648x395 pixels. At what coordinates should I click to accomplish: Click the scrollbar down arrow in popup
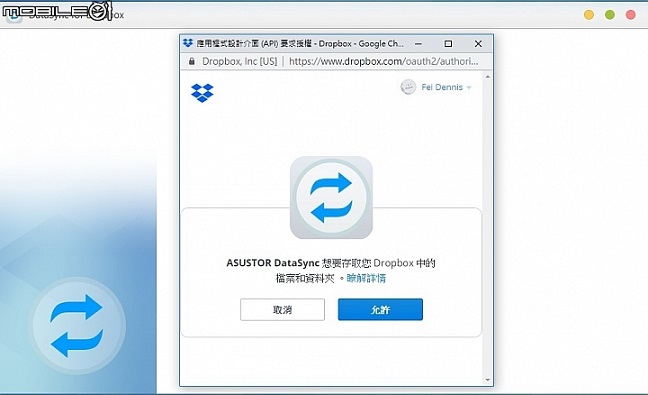click(488, 380)
